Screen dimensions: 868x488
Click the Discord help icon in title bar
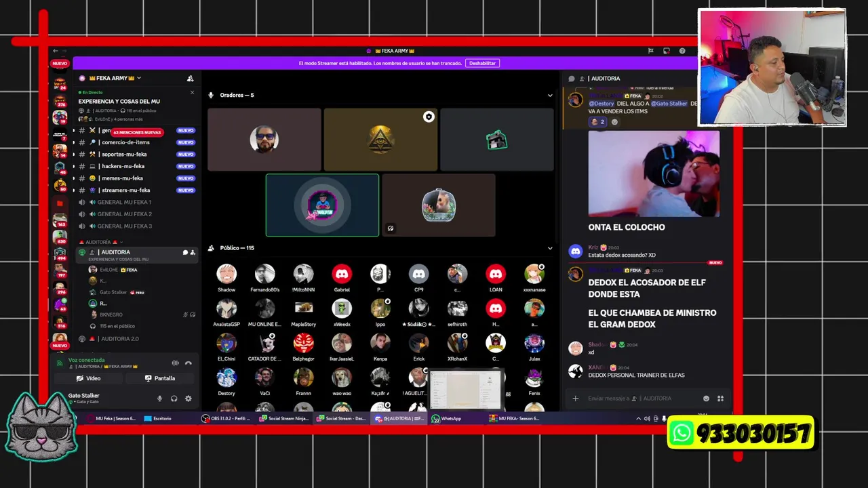coord(682,51)
